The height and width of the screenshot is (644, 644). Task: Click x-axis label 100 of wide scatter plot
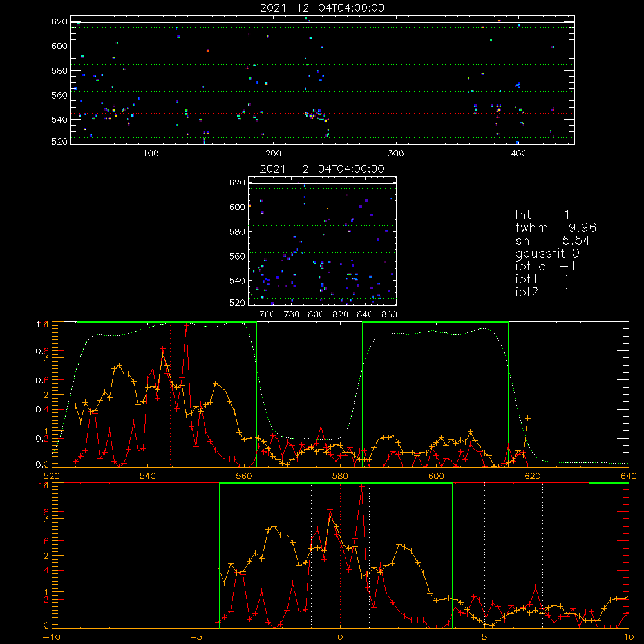tap(151, 154)
